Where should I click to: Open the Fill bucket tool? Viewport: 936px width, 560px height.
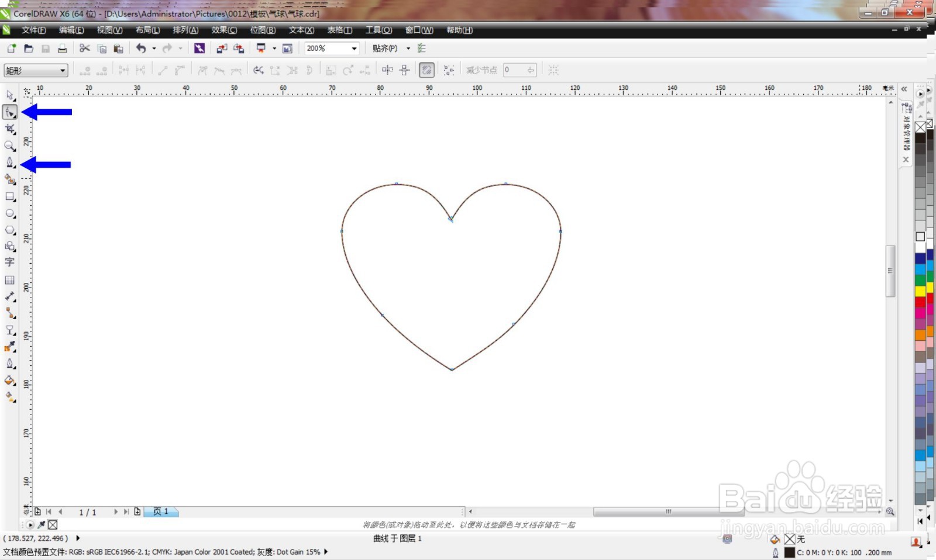pyautogui.click(x=10, y=381)
